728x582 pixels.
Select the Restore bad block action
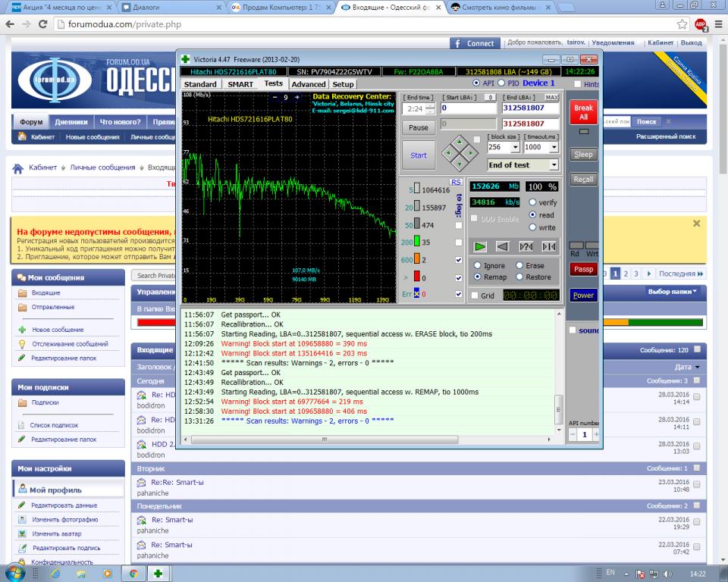click(519, 277)
